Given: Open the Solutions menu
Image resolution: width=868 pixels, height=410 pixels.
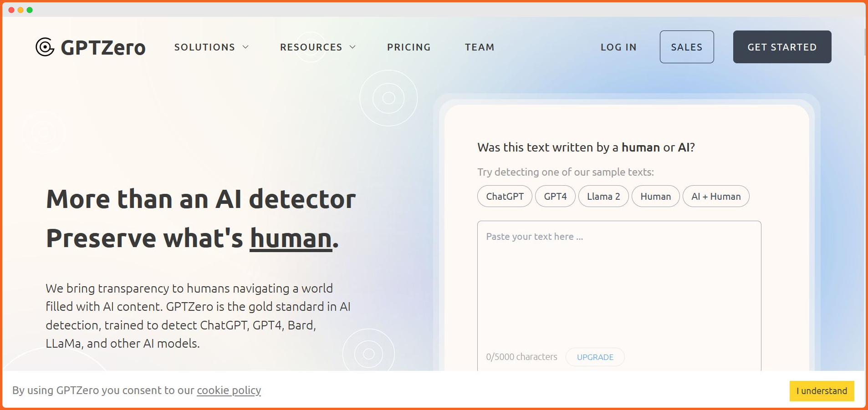Looking at the screenshot, I should pos(204,47).
